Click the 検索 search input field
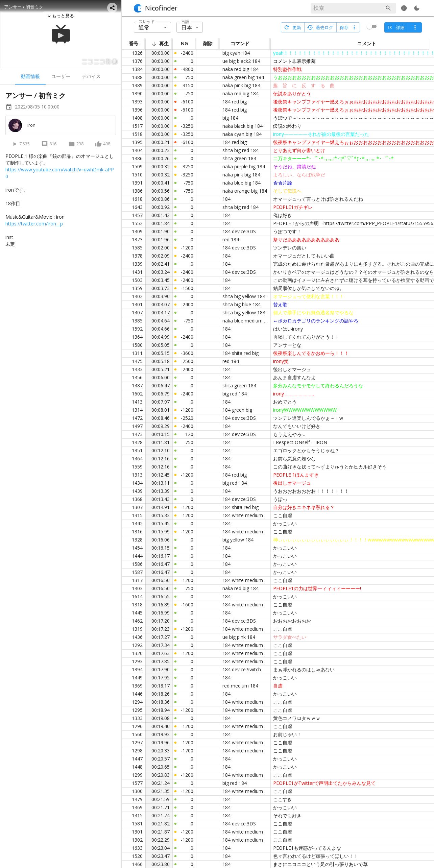 click(348, 8)
